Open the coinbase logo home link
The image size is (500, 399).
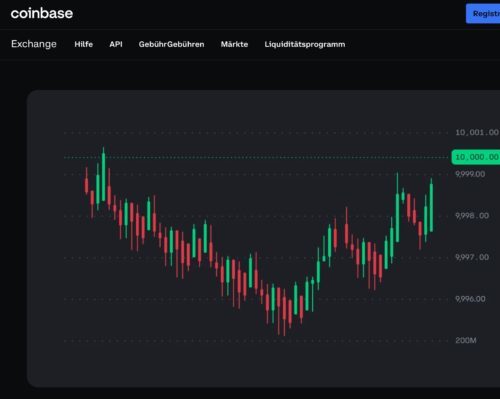42,13
